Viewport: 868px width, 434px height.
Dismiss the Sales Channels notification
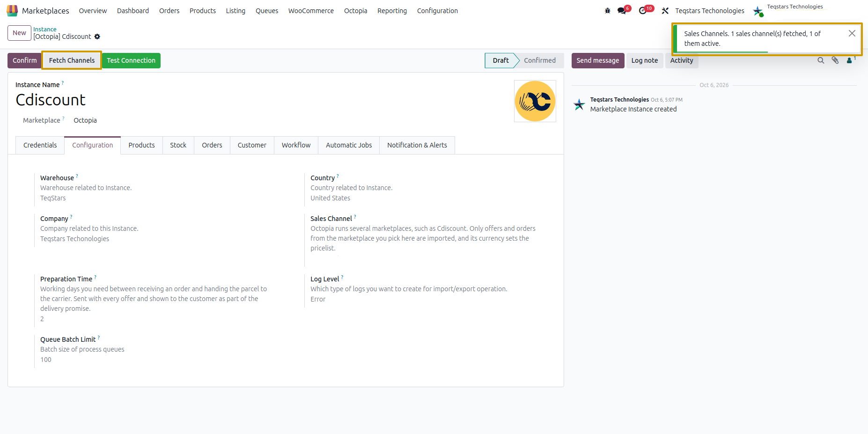pos(852,33)
